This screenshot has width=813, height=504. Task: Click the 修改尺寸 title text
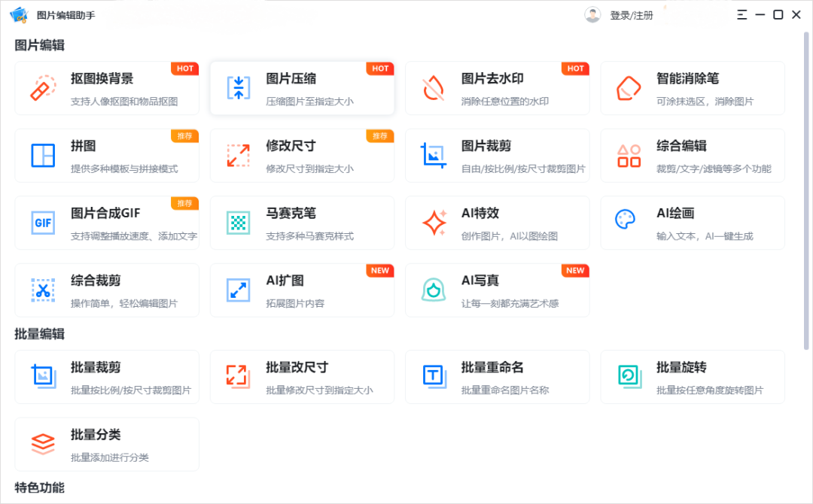[291, 145]
